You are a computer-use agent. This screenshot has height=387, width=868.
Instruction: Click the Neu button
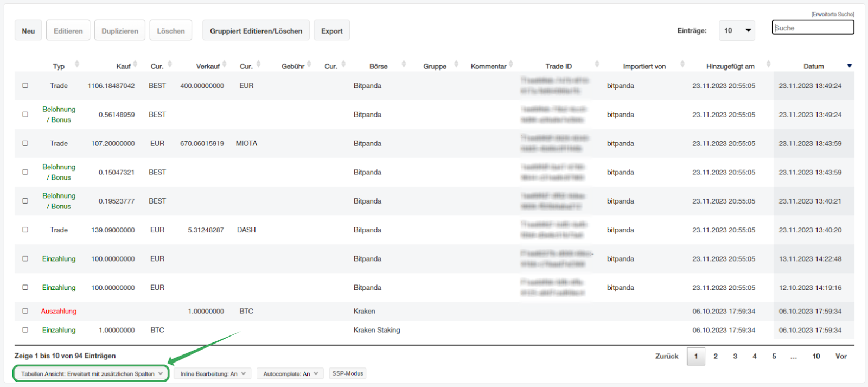tap(28, 30)
